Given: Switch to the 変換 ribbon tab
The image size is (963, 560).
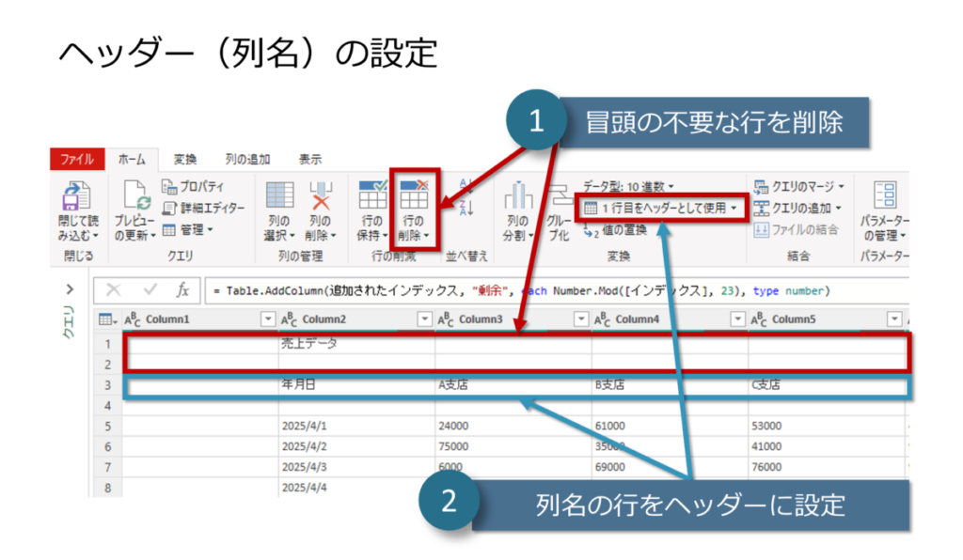Looking at the screenshot, I should pyautogui.click(x=185, y=160).
